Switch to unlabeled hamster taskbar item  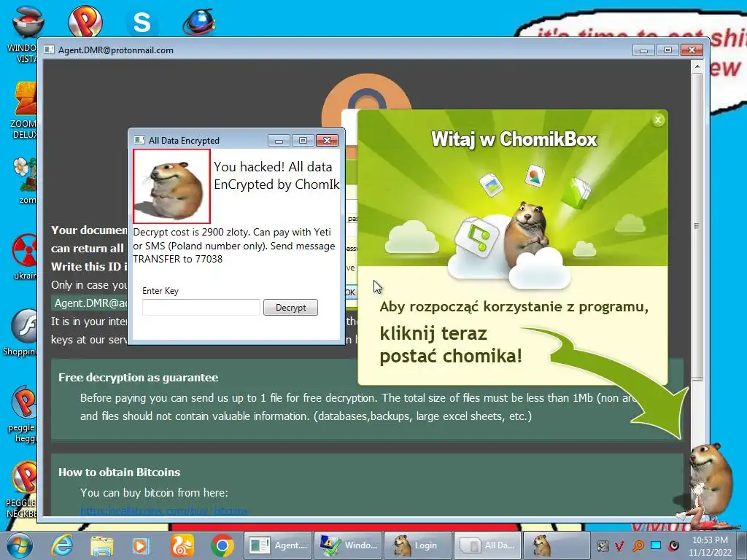point(557,545)
